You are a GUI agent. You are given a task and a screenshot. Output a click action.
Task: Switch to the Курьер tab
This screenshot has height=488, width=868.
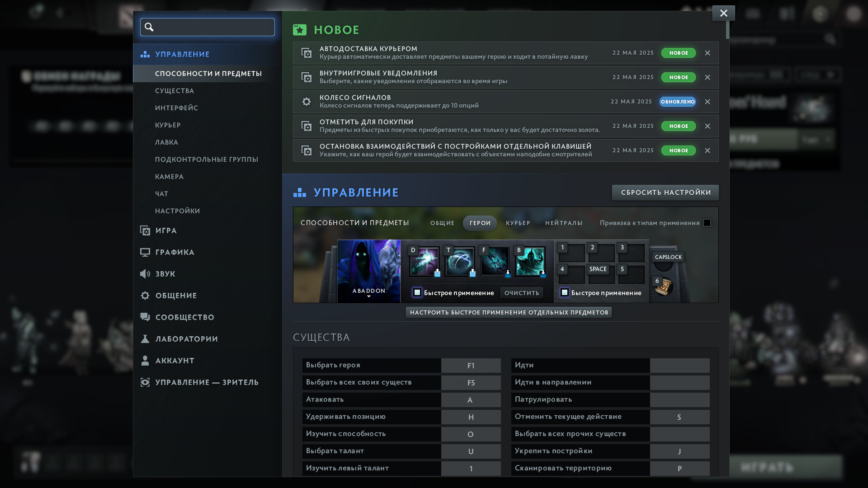click(x=518, y=223)
